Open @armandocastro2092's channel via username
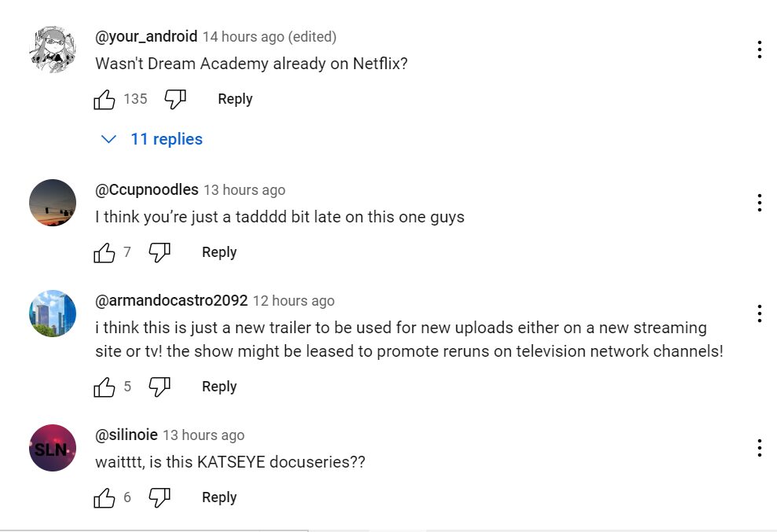The height and width of the screenshot is (532, 777). tap(171, 301)
